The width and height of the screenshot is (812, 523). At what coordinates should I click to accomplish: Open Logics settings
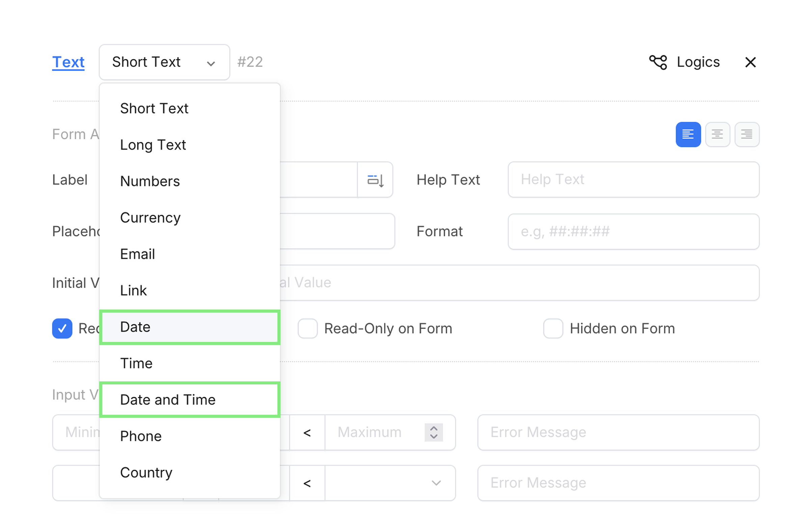click(x=698, y=62)
